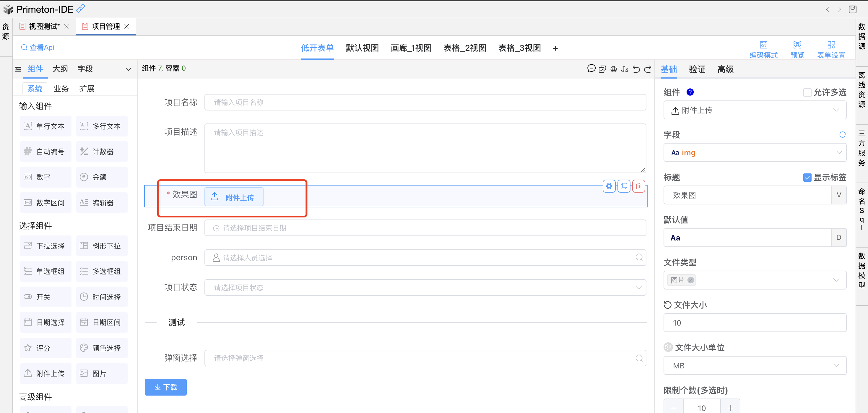The width and height of the screenshot is (868, 413).
Task: Click the 项目名称 input field
Action: click(x=425, y=103)
